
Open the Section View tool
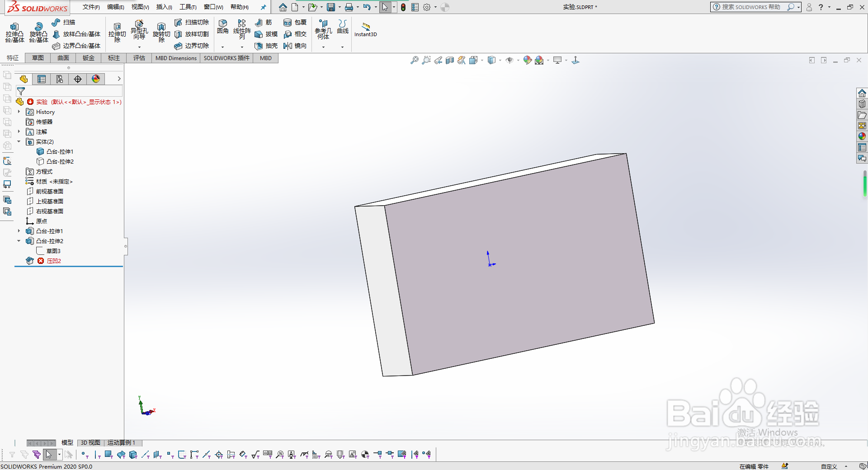(x=450, y=60)
